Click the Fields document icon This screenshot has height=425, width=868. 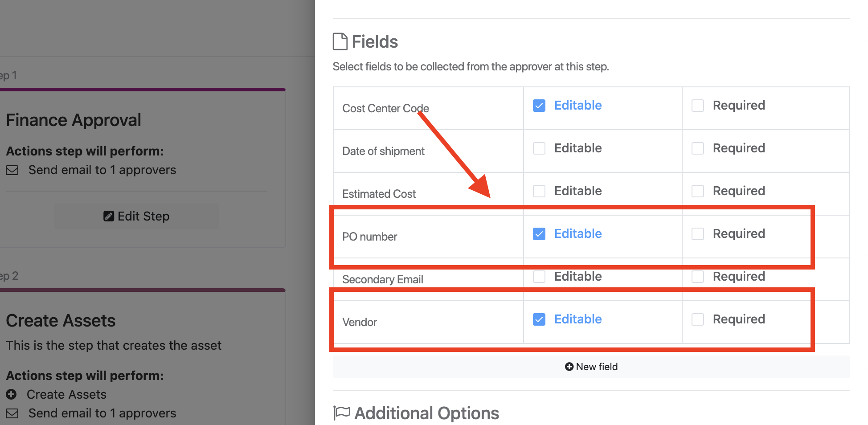click(340, 41)
